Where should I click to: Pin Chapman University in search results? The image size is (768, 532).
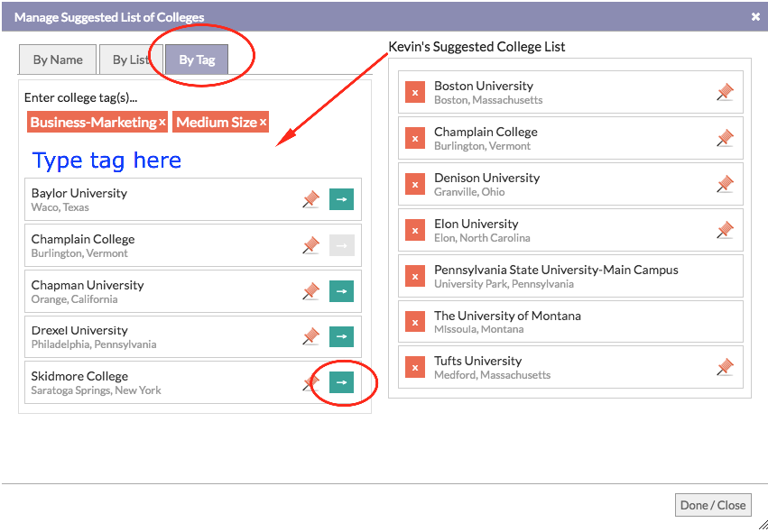310,291
